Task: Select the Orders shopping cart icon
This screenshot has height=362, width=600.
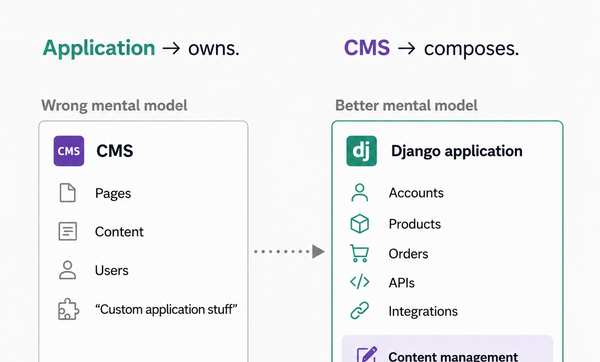Action: pos(359,253)
